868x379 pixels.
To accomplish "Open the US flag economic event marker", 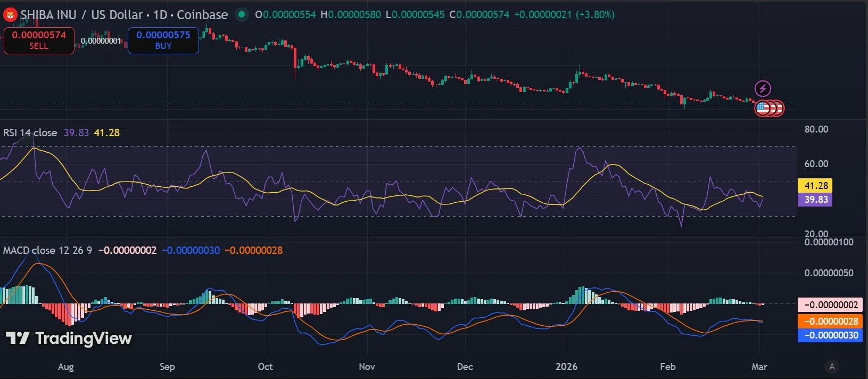I will click(763, 109).
